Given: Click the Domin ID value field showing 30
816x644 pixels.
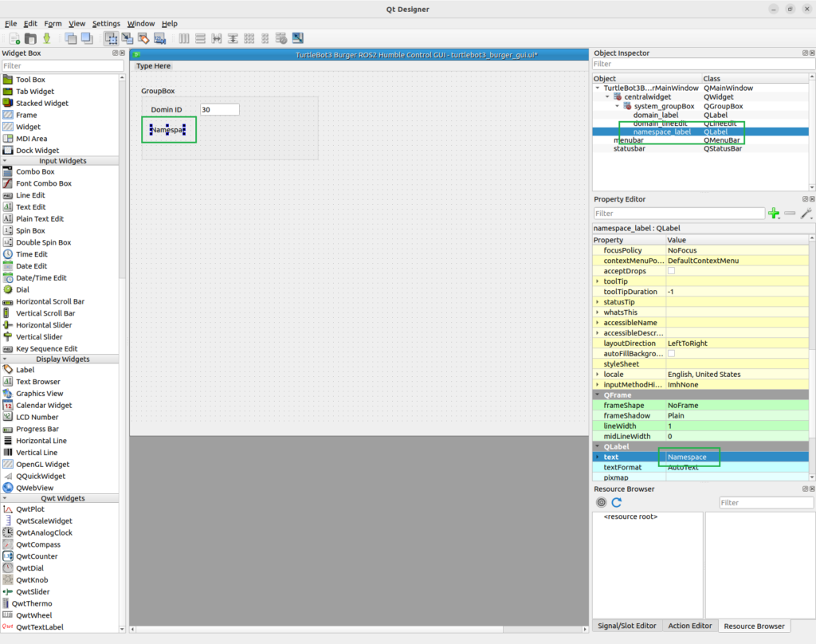Looking at the screenshot, I should coord(220,109).
